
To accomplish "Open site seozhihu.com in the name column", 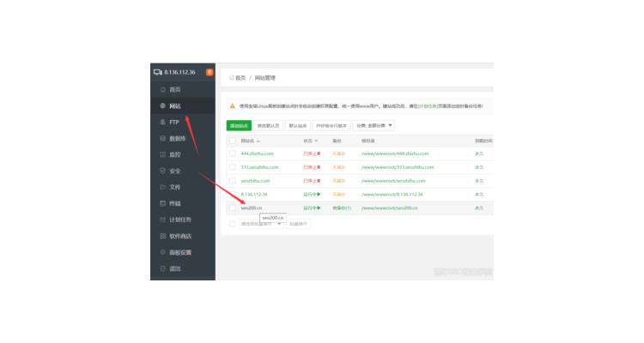I will pyautogui.click(x=256, y=181).
